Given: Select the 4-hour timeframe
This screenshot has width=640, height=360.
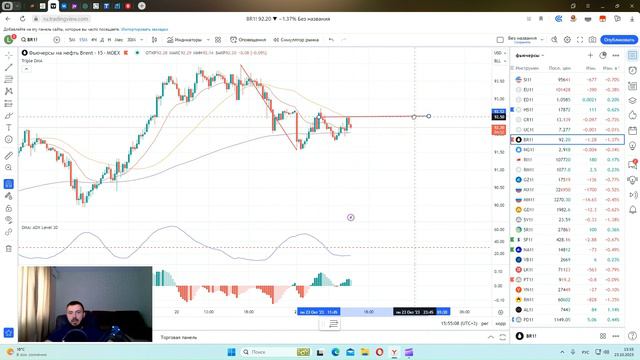Looking at the screenshot, I should [94, 40].
